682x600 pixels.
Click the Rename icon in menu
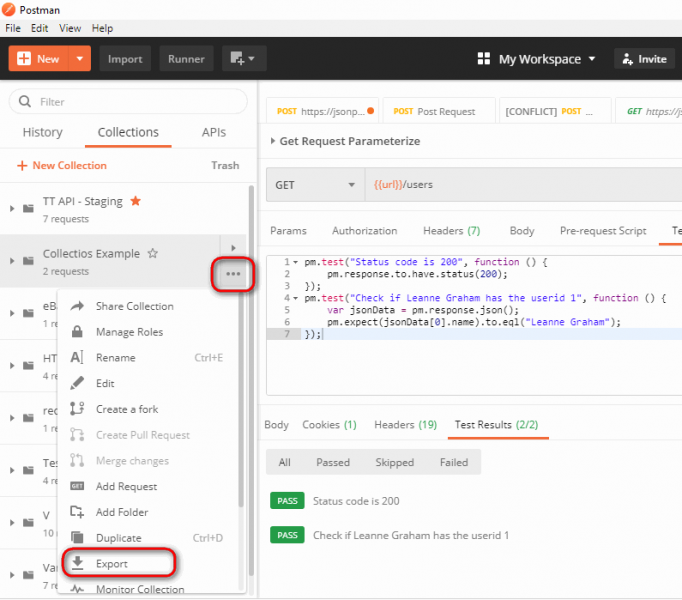coord(77,358)
